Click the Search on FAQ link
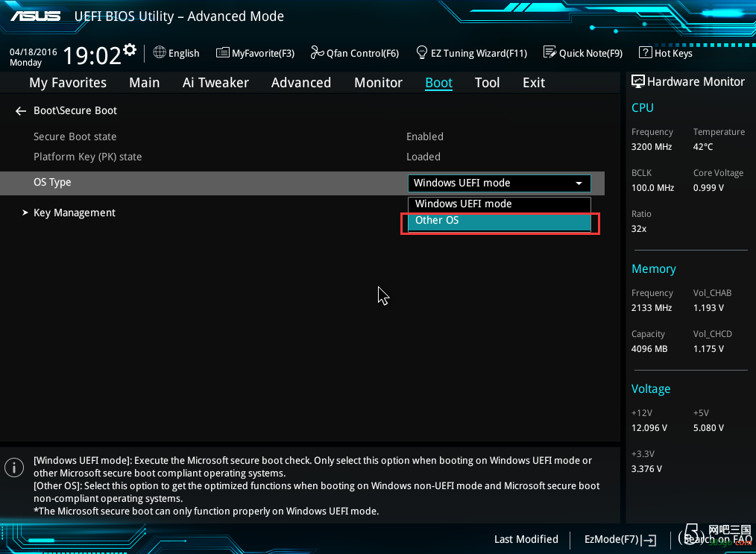The width and height of the screenshot is (756, 554). [717, 539]
